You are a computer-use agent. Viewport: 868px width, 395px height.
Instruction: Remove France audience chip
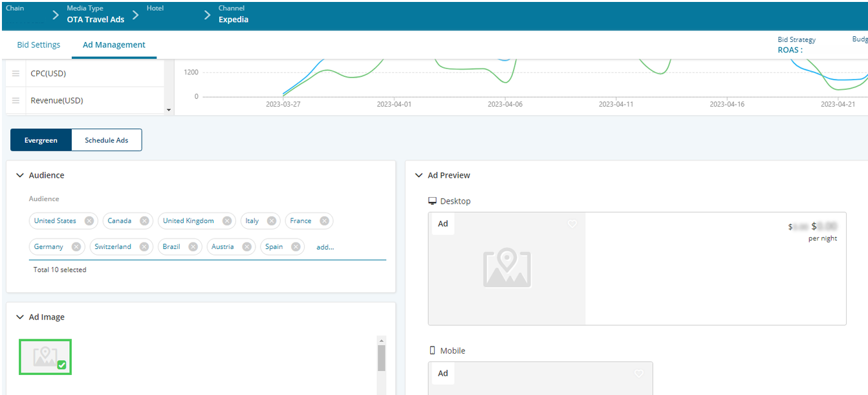(x=325, y=221)
